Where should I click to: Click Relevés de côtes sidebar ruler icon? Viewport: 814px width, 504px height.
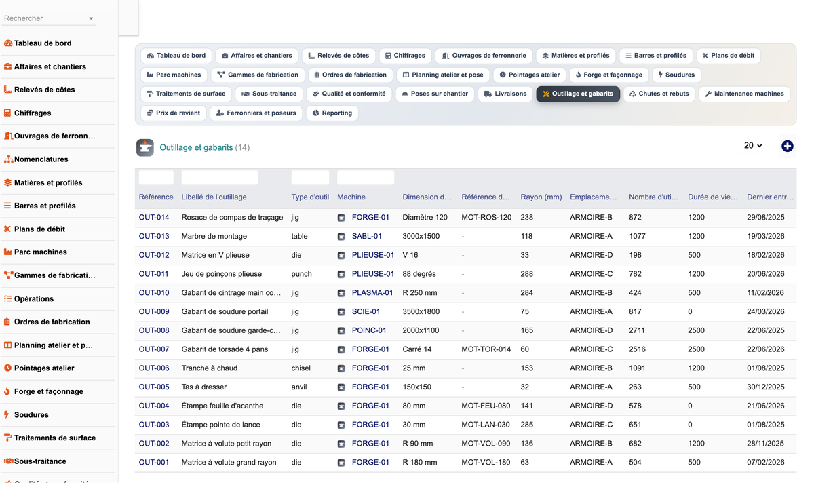click(8, 90)
